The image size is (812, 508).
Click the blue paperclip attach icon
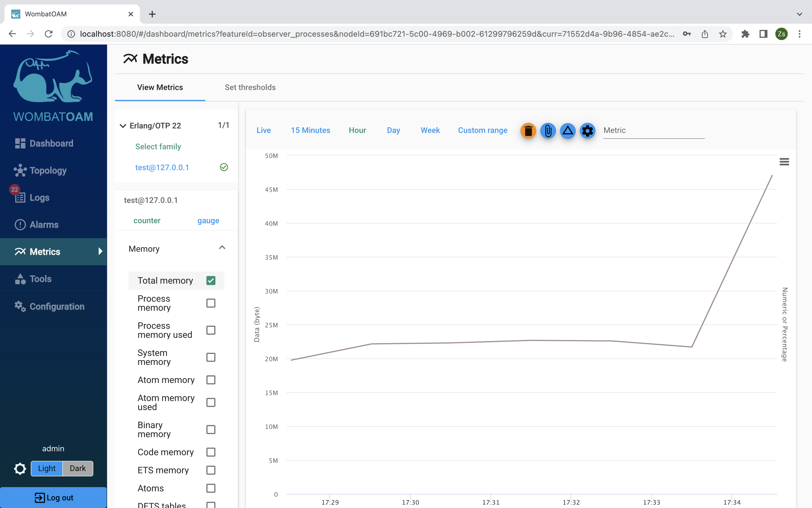point(548,130)
